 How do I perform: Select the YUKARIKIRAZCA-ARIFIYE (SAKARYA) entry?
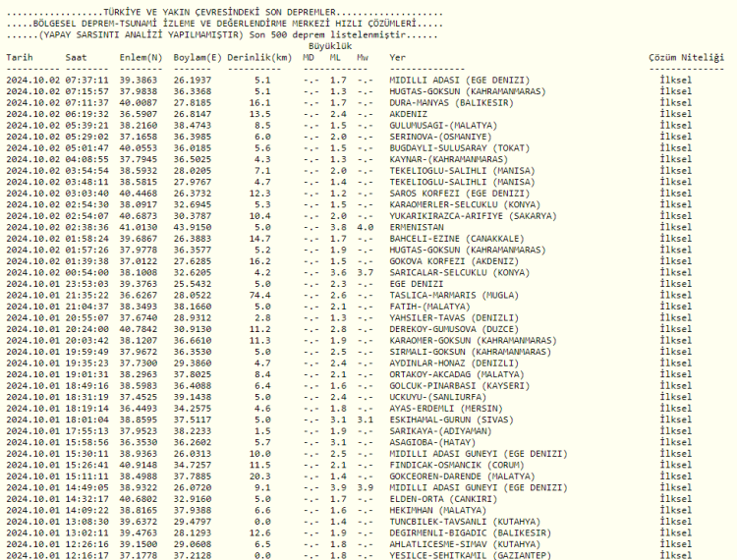pos(463,215)
